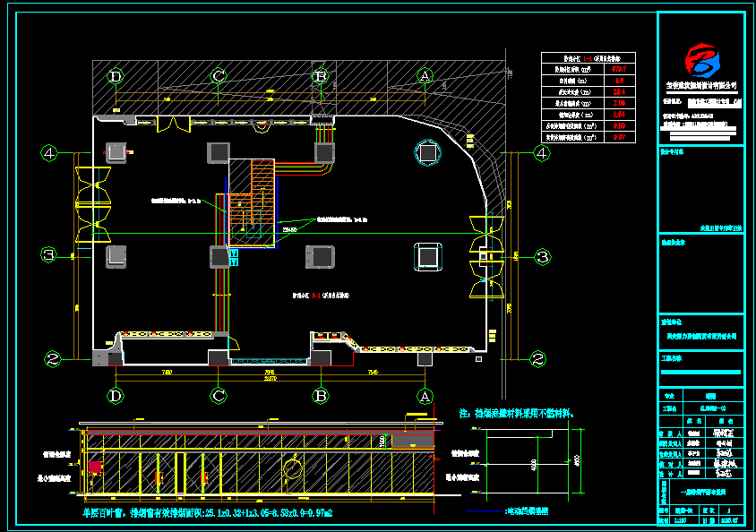Select grid bubble B below the floor plan
Screen dimensions: 756x532
pos(321,394)
